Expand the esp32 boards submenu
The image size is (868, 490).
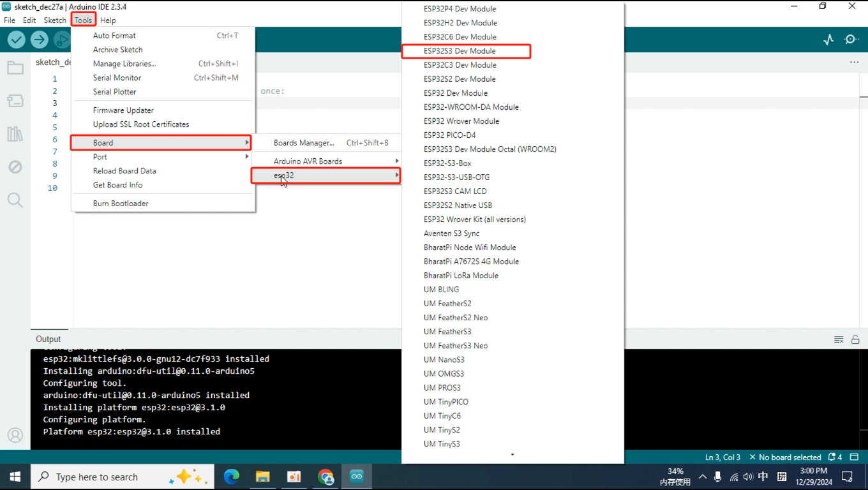pyautogui.click(x=326, y=175)
